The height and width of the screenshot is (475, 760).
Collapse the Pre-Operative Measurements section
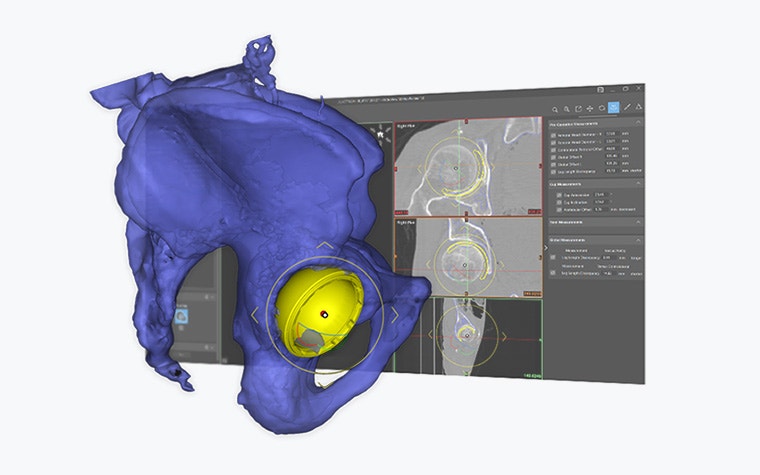(x=638, y=123)
